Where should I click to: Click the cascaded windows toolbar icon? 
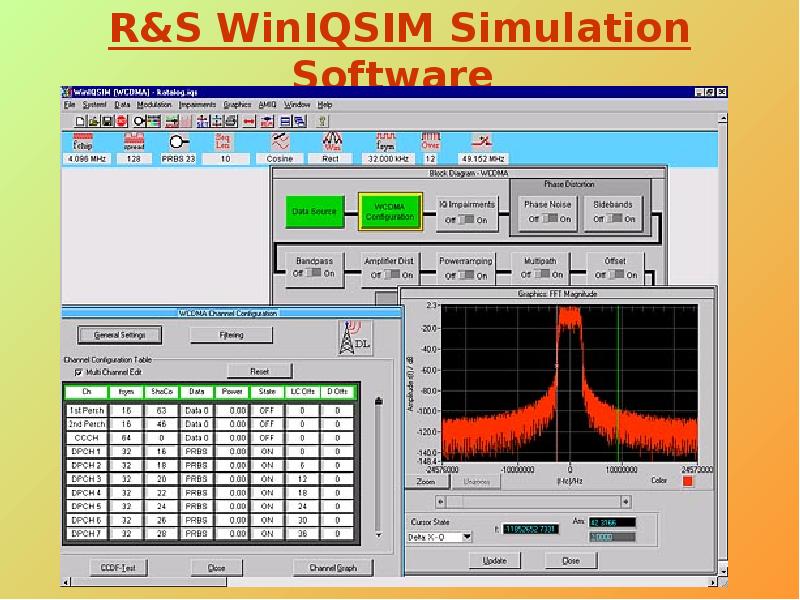coord(301,121)
